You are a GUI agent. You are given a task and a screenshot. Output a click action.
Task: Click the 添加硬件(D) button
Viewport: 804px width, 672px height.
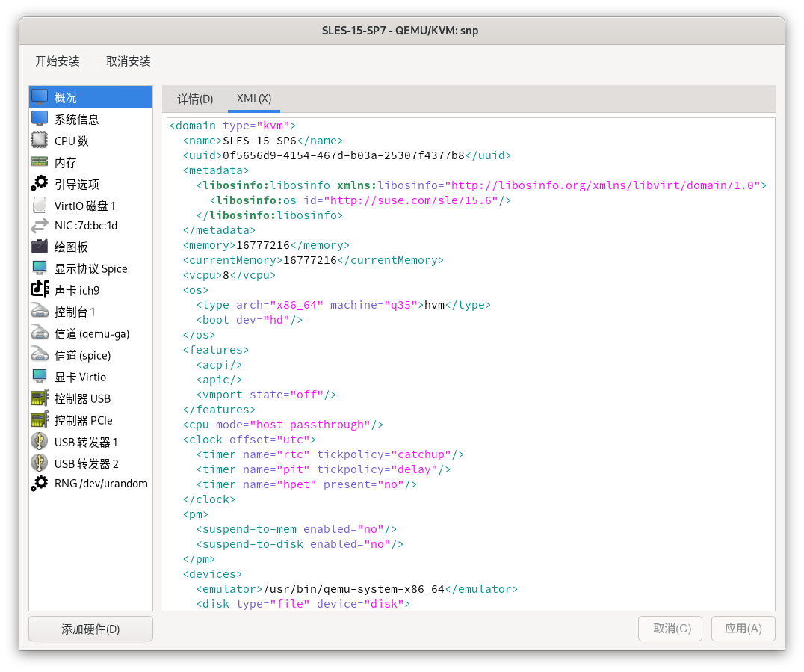tap(90, 629)
